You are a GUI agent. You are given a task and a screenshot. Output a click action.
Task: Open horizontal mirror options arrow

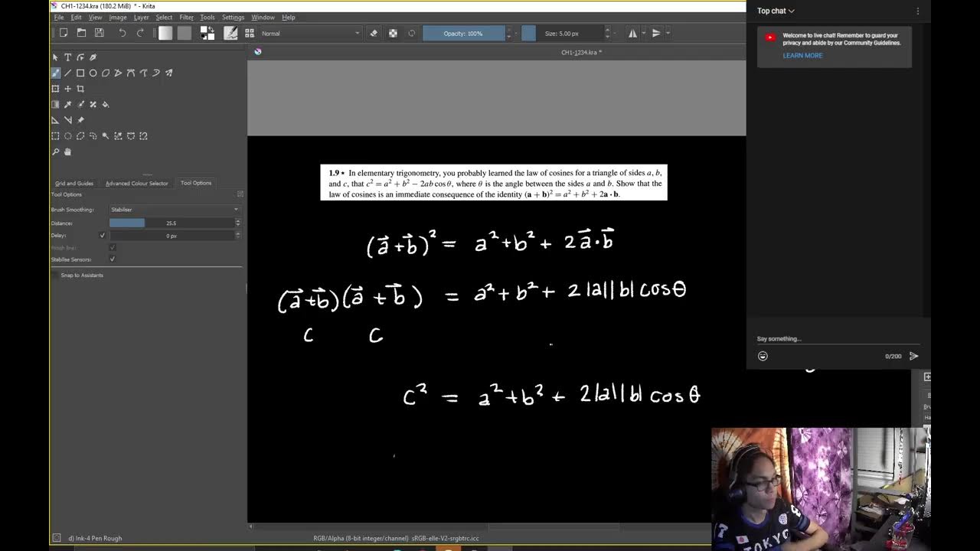point(644,33)
